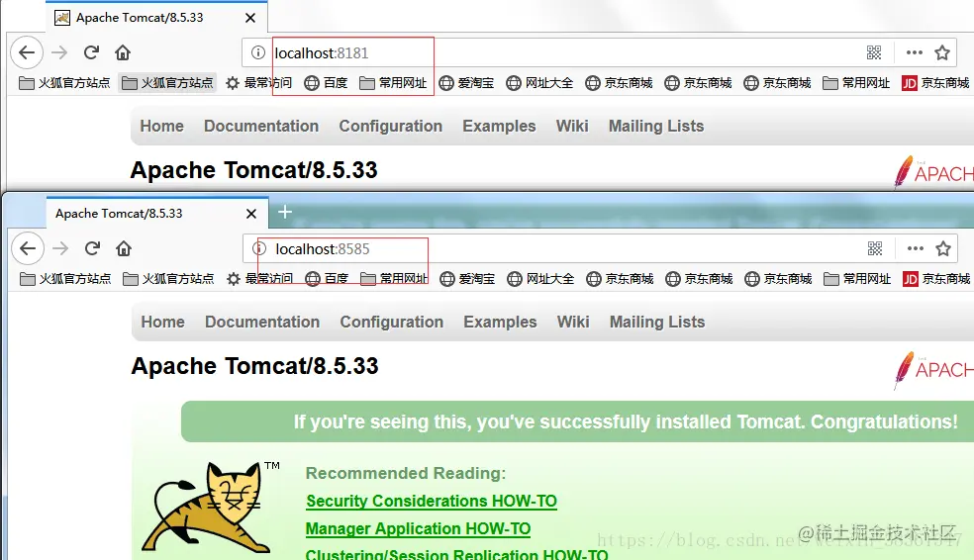Click the home icon in the upper browser toolbar
Image resolution: width=974 pixels, height=560 pixels.
click(123, 52)
